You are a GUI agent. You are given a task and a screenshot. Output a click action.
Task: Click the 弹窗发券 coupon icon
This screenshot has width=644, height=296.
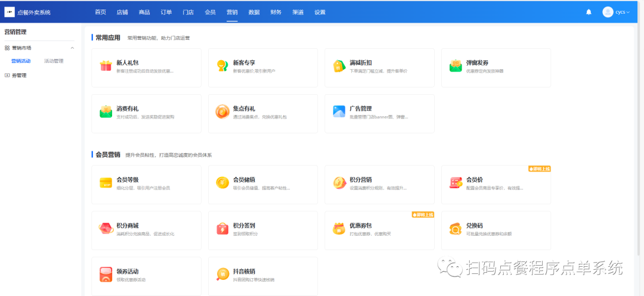pos(456,66)
